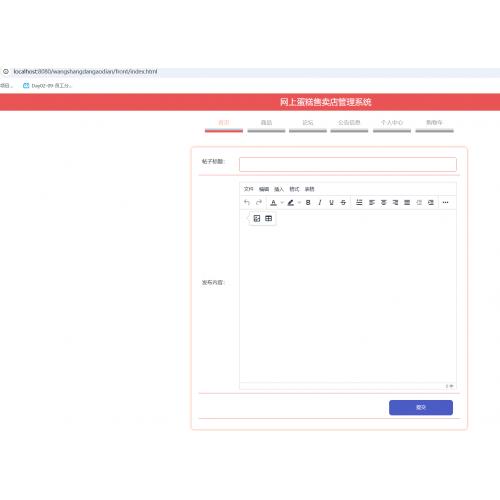This screenshot has height=500, width=500.
Task: Submit the post with the blue button
Action: coord(421,407)
